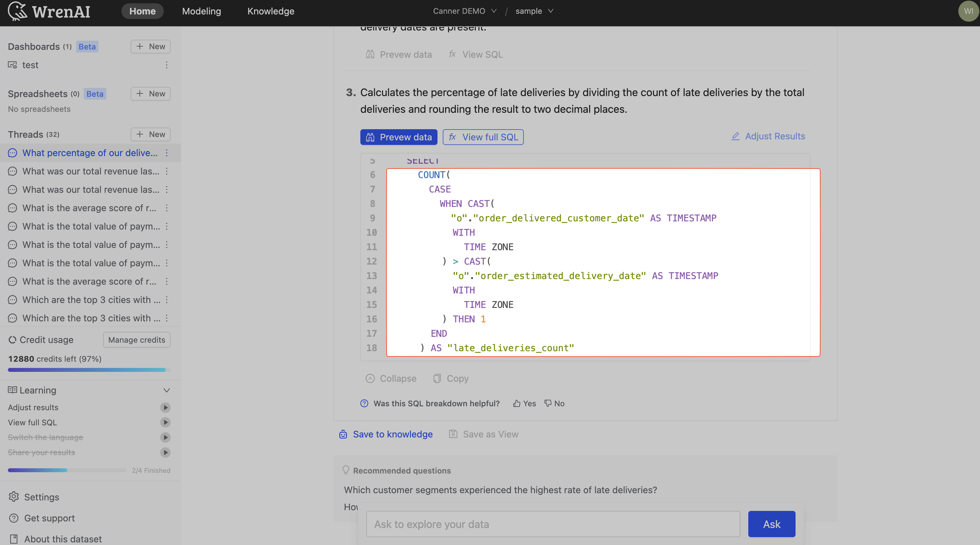Play the View full SQL tutorial
This screenshot has width=980, height=545.
tap(165, 422)
